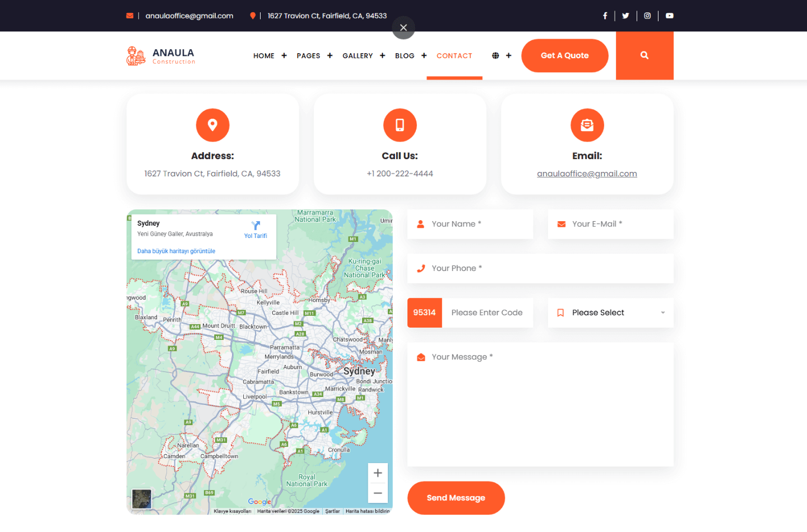The height and width of the screenshot is (532, 807).
Task: Open the Pages menu item
Action: click(x=308, y=56)
